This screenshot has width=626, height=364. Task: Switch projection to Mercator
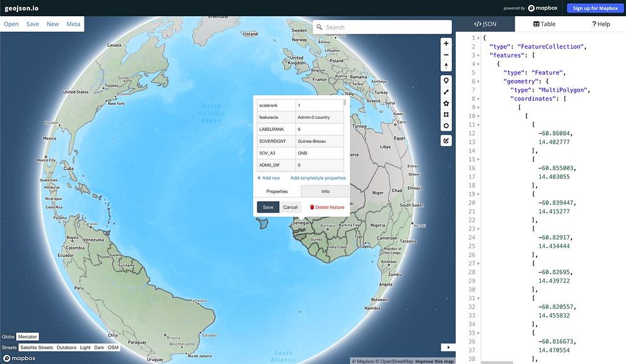pyautogui.click(x=28, y=336)
